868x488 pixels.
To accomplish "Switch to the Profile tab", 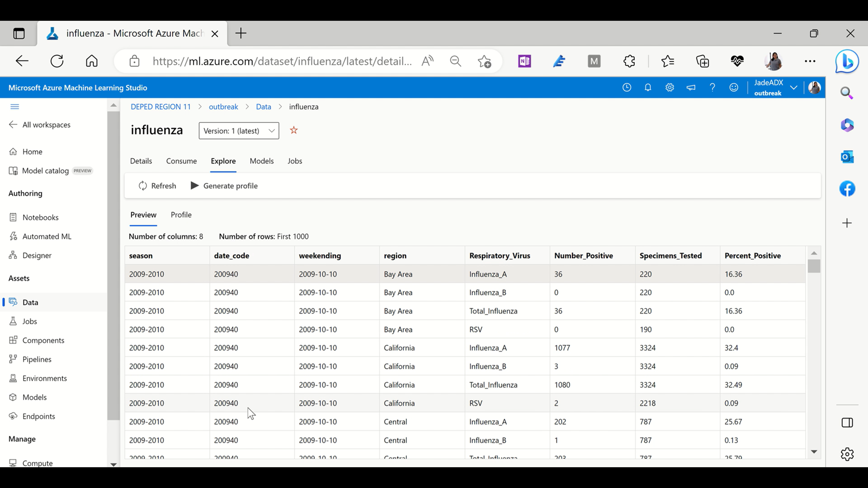I will tap(181, 215).
